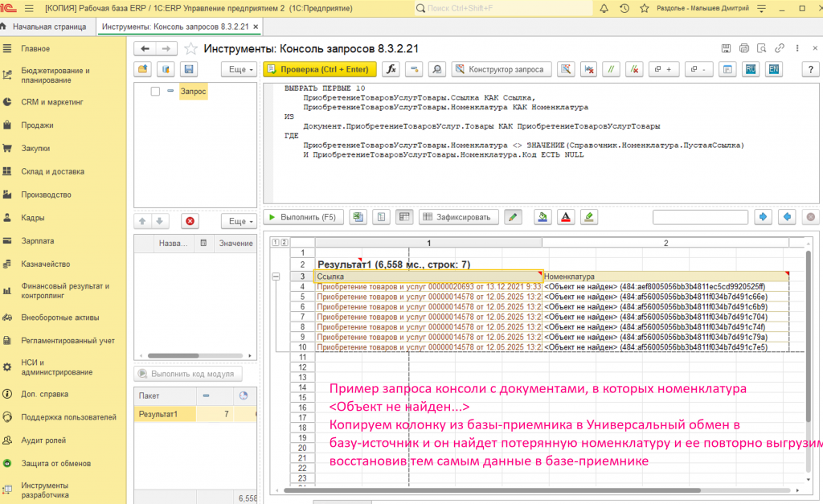The height and width of the screenshot is (504, 823).
Task: Open notifications bell in title bar
Action: tap(604, 8)
